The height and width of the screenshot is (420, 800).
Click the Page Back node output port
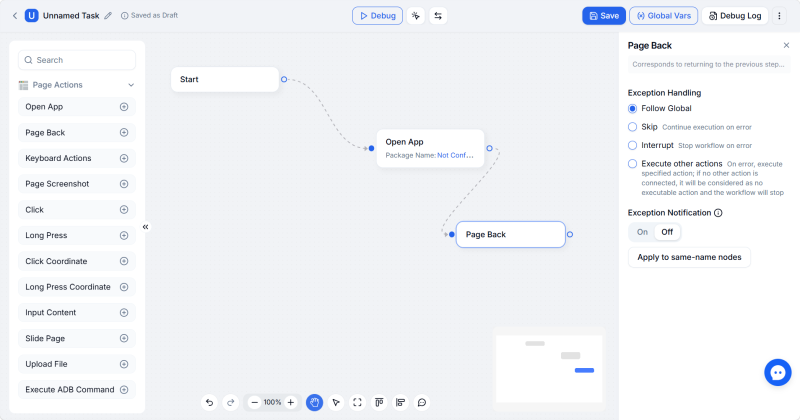coord(570,234)
